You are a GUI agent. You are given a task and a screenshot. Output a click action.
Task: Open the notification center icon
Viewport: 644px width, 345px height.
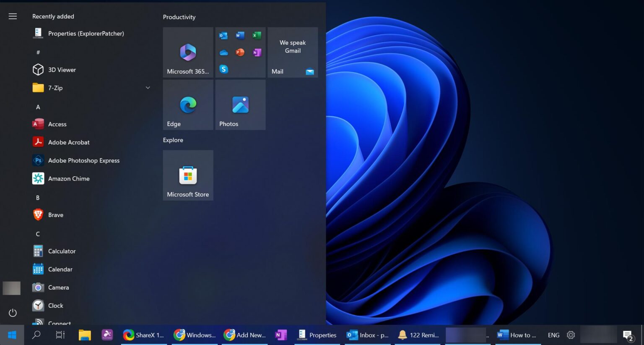628,335
